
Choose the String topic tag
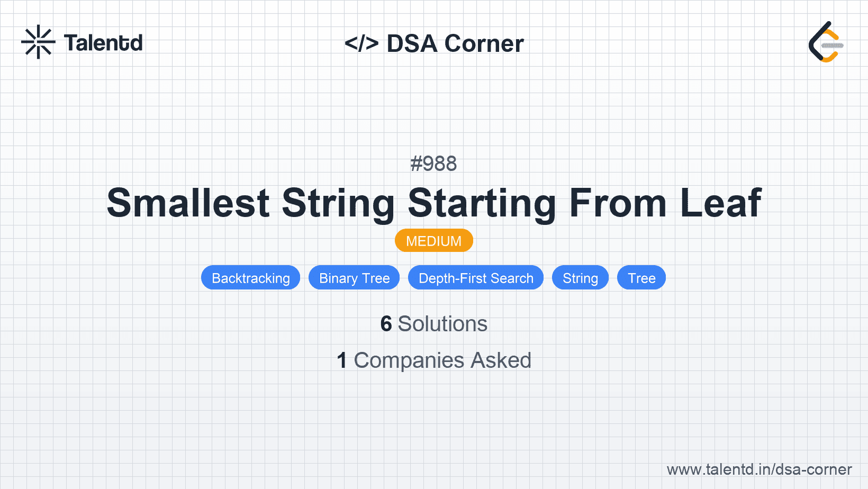pyautogui.click(x=580, y=278)
